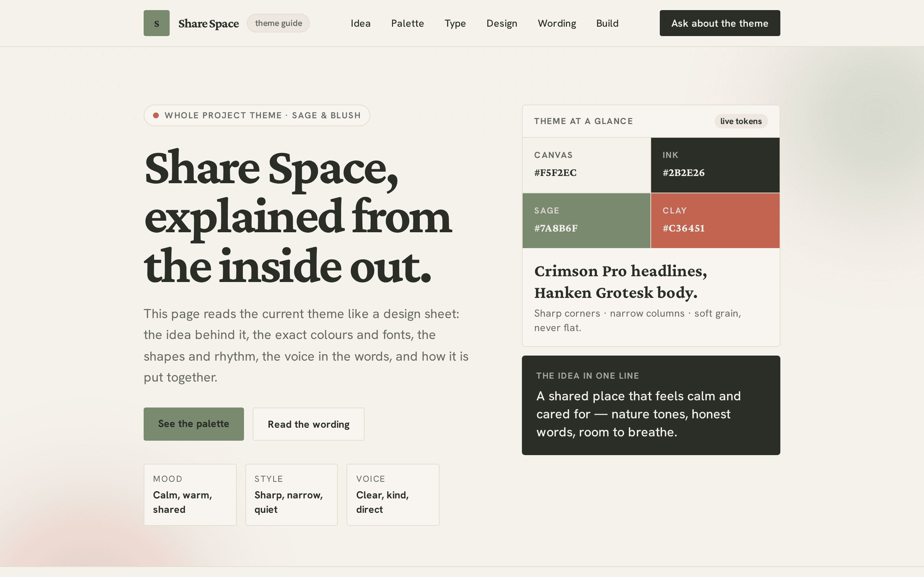Viewport: 924px width, 577px height.
Task: Jump to the Build section
Action: click(x=607, y=23)
